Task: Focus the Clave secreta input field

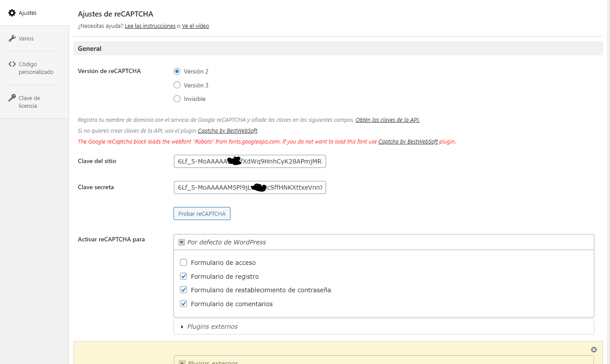Action: [x=250, y=187]
